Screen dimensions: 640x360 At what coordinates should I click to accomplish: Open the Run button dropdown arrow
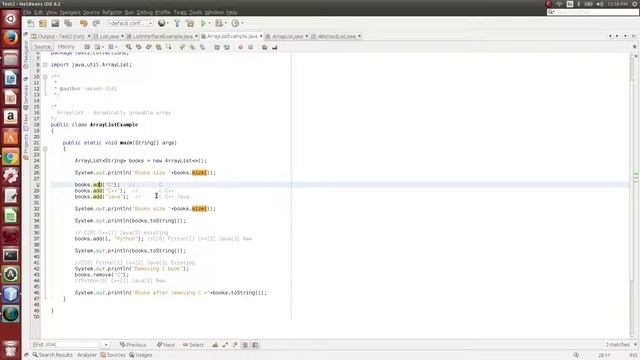click(209, 24)
